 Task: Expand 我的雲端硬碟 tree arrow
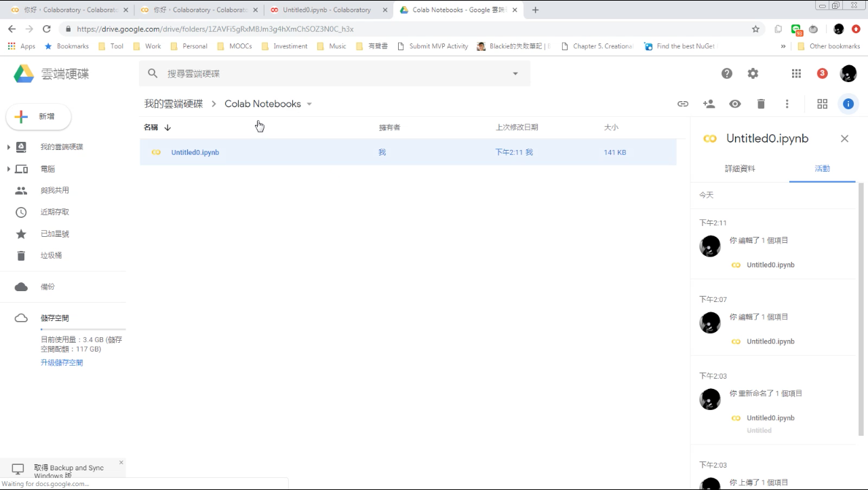(9, 147)
